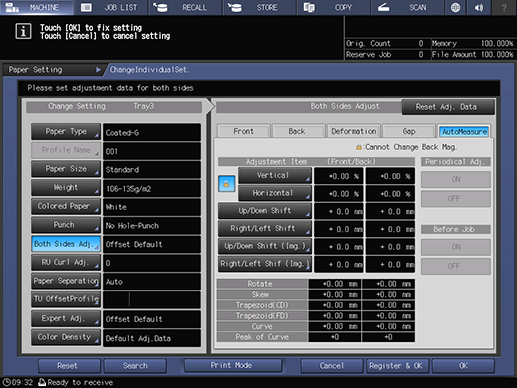Open Print Mode

(x=233, y=365)
